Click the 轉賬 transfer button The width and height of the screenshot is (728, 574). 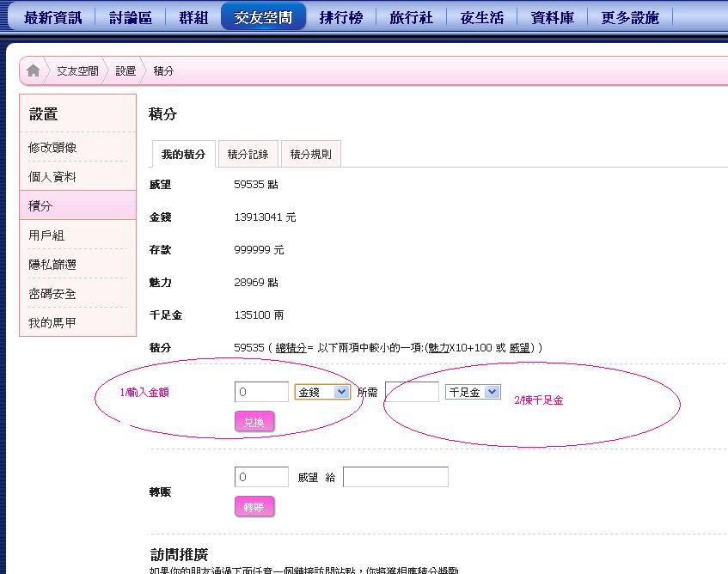(254, 507)
